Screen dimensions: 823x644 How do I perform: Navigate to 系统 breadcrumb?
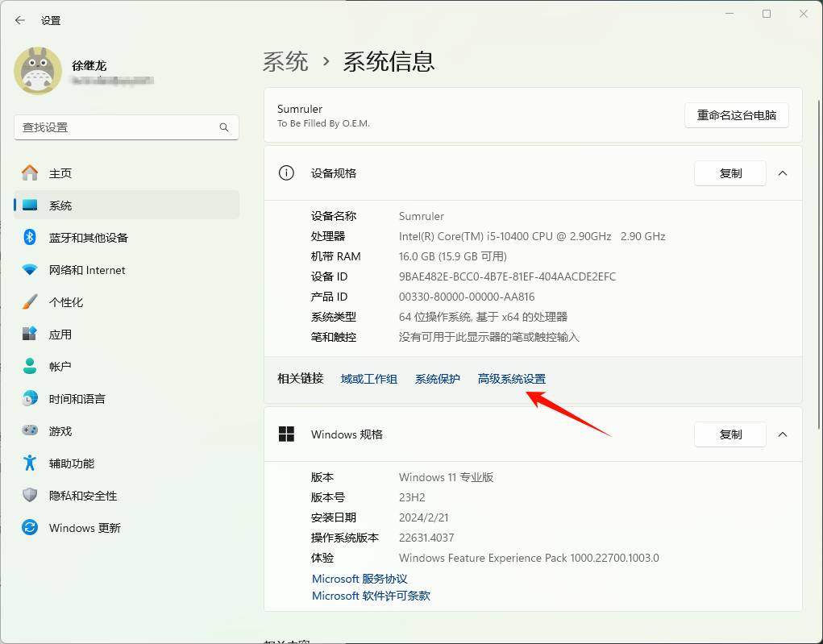pyautogui.click(x=285, y=62)
